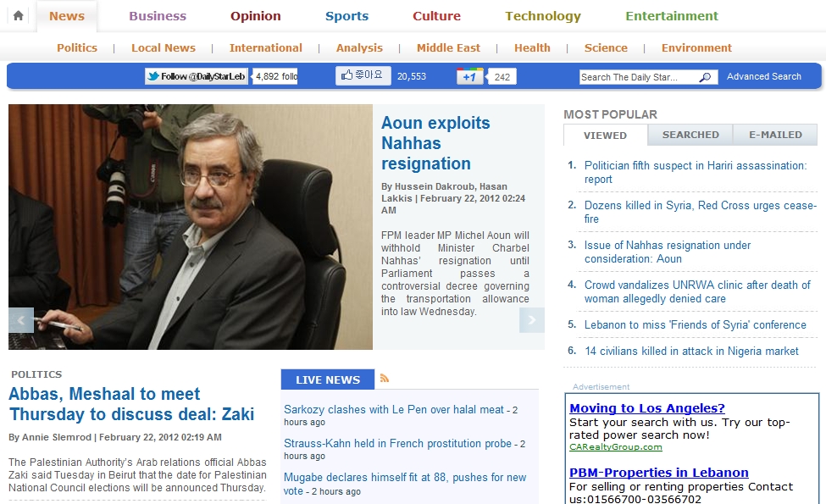Open the Middle East subsection
826x504 pixels.
[x=448, y=48]
